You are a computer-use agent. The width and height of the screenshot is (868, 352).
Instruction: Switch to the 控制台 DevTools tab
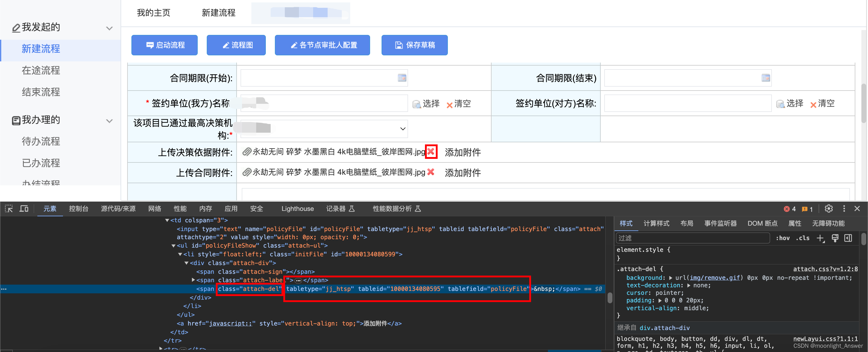tap(78, 208)
